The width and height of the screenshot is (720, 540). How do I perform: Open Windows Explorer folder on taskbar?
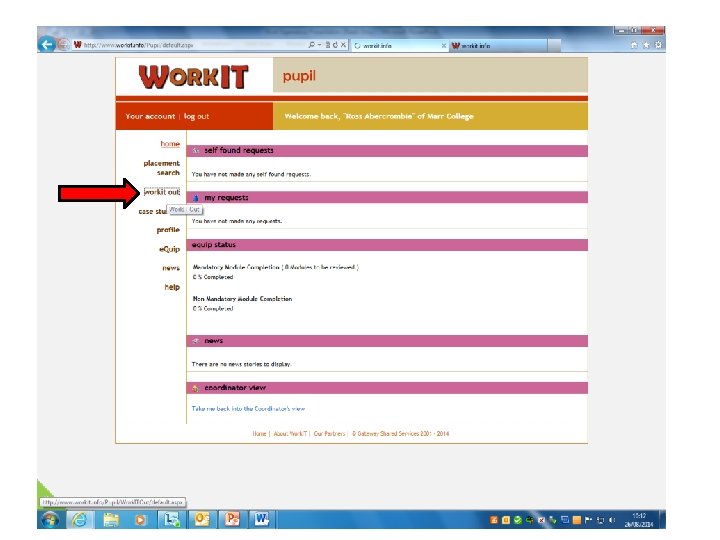[111, 520]
